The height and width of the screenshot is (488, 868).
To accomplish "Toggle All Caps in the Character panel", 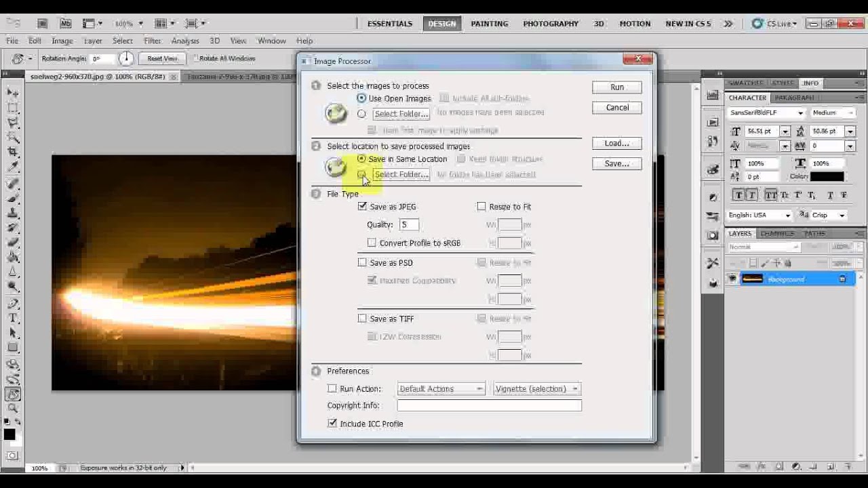I will coord(770,195).
